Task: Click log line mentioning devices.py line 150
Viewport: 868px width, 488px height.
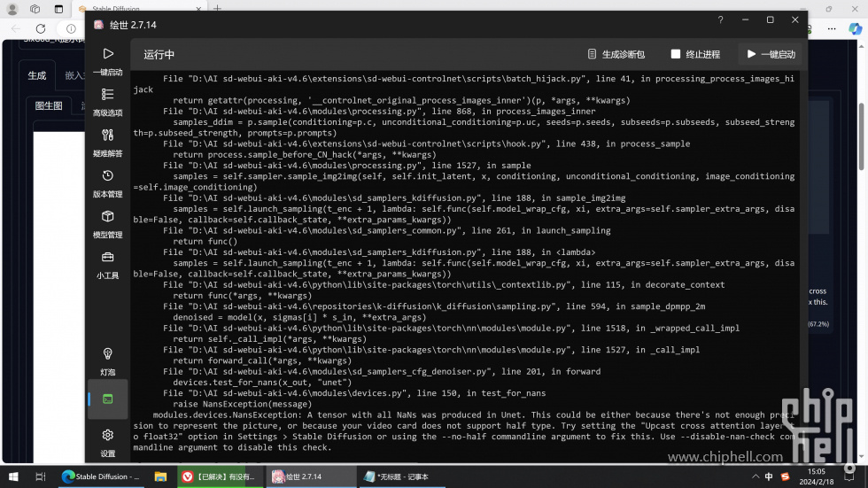Action: pyautogui.click(x=354, y=393)
